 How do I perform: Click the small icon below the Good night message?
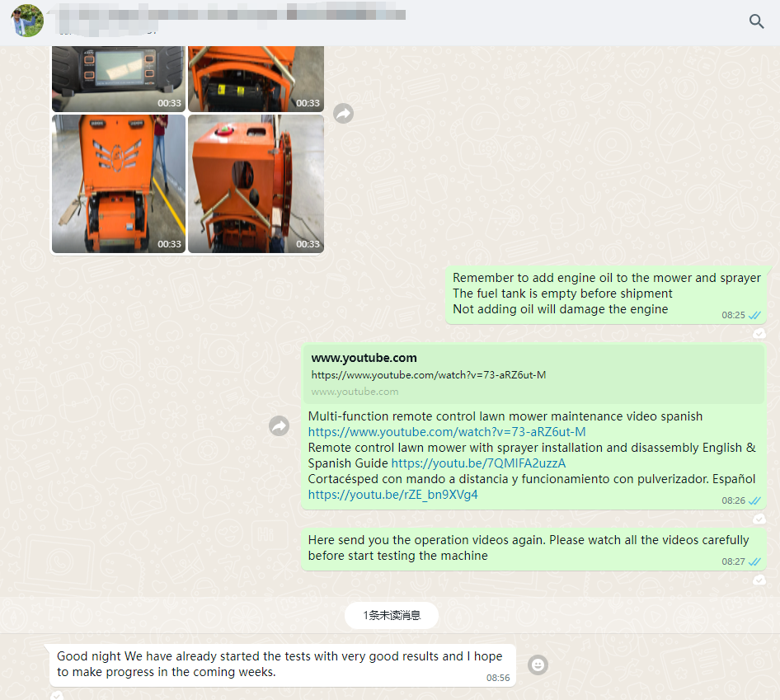pos(56,695)
